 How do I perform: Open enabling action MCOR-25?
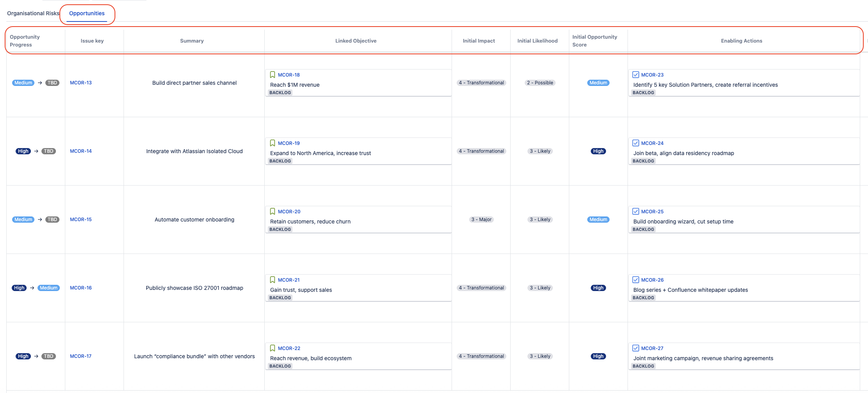(652, 212)
